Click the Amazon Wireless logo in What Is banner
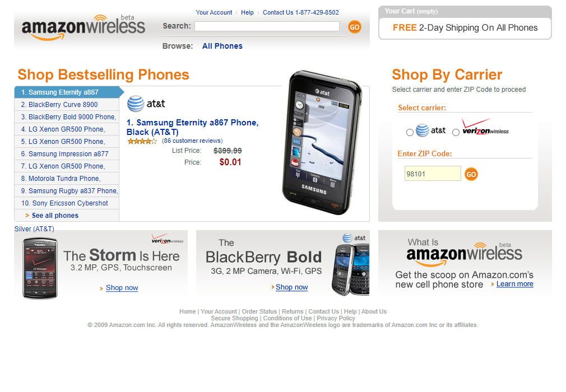566x392 pixels. [x=464, y=254]
